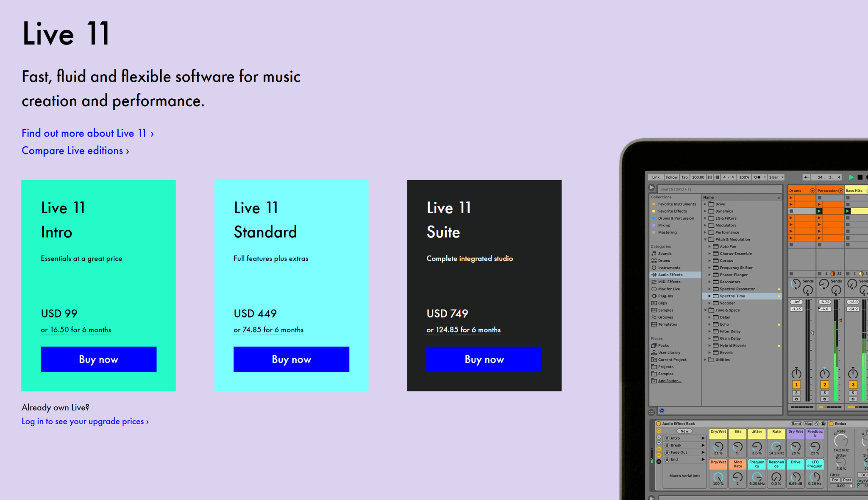Click the headphone preview icon below browser
Screen dimensions: 868x500
tap(662, 411)
